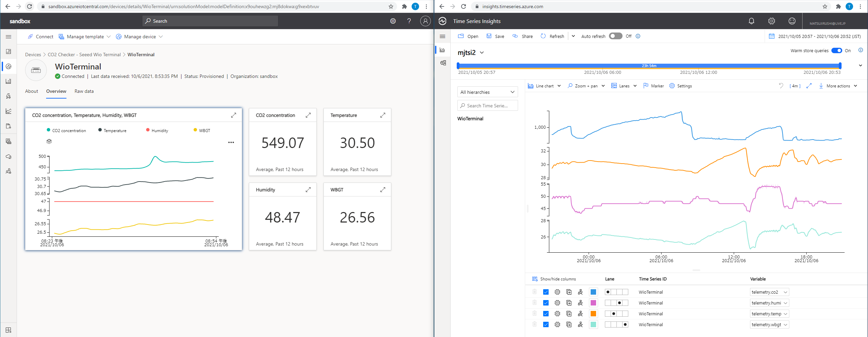
Task: Open the More actions dropdown
Action: [x=838, y=86]
